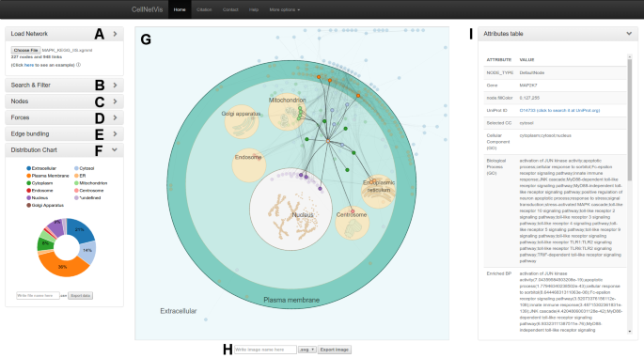
Task: Click the Centrosome organelle icon
Action: coord(352,223)
